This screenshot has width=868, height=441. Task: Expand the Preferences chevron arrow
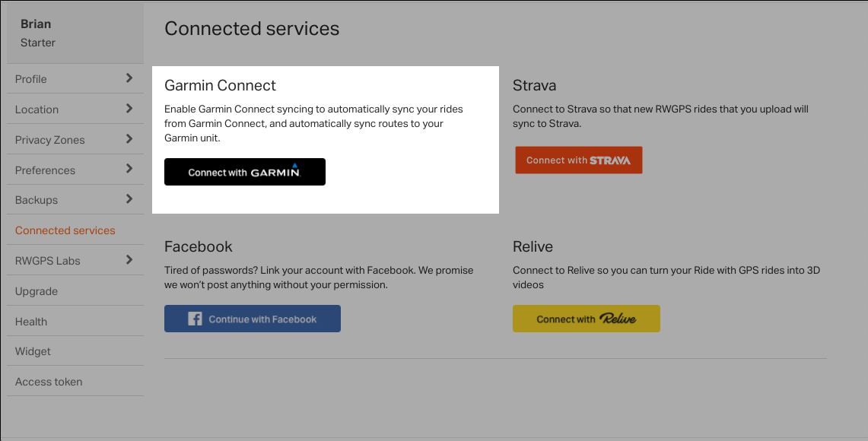129,169
